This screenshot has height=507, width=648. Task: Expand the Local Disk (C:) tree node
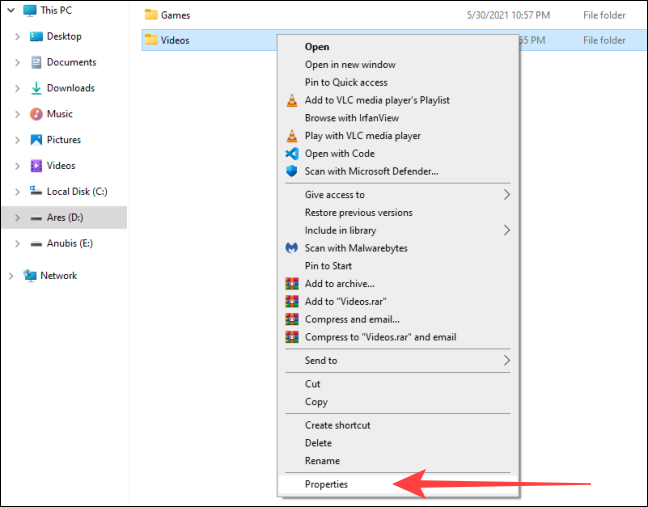pyautogui.click(x=18, y=192)
